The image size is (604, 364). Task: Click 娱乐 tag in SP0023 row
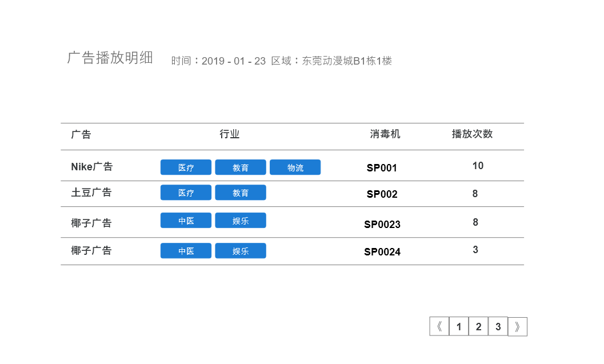point(241,221)
